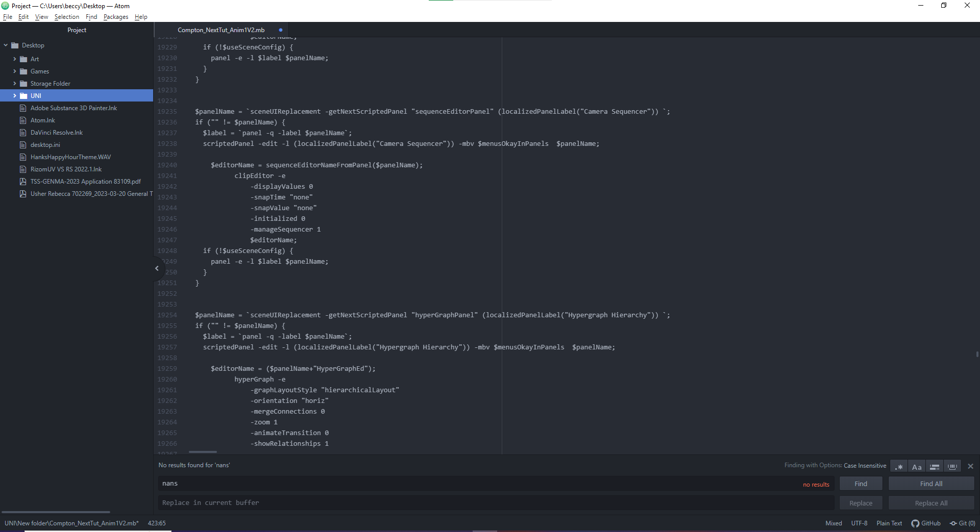Select the HanksHappyHourTheme.WAV file
Image resolution: width=980 pixels, height=532 pixels.
click(x=70, y=157)
